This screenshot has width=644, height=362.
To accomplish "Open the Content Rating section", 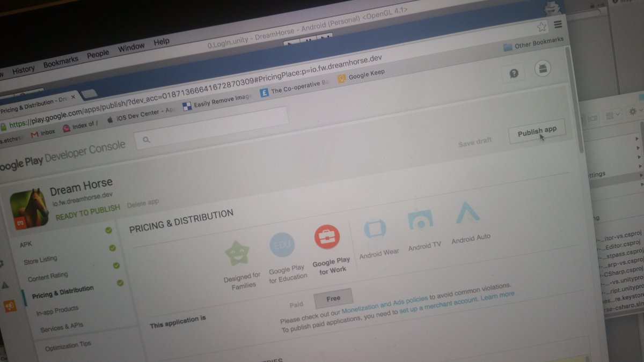I will pyautogui.click(x=48, y=277).
